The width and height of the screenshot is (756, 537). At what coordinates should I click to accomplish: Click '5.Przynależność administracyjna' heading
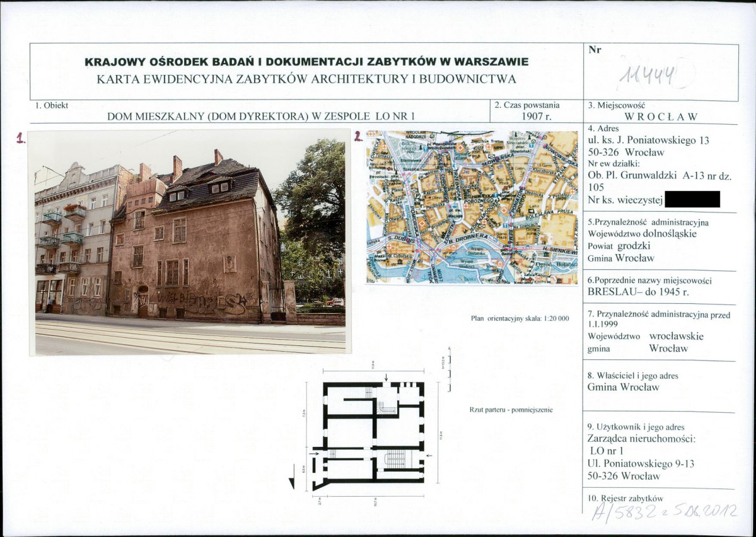(648, 222)
